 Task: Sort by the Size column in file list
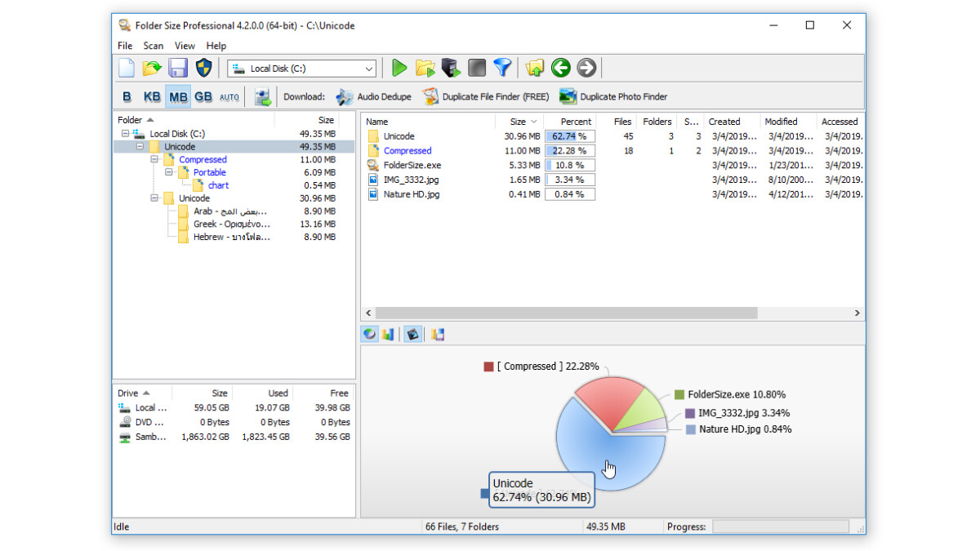[518, 122]
